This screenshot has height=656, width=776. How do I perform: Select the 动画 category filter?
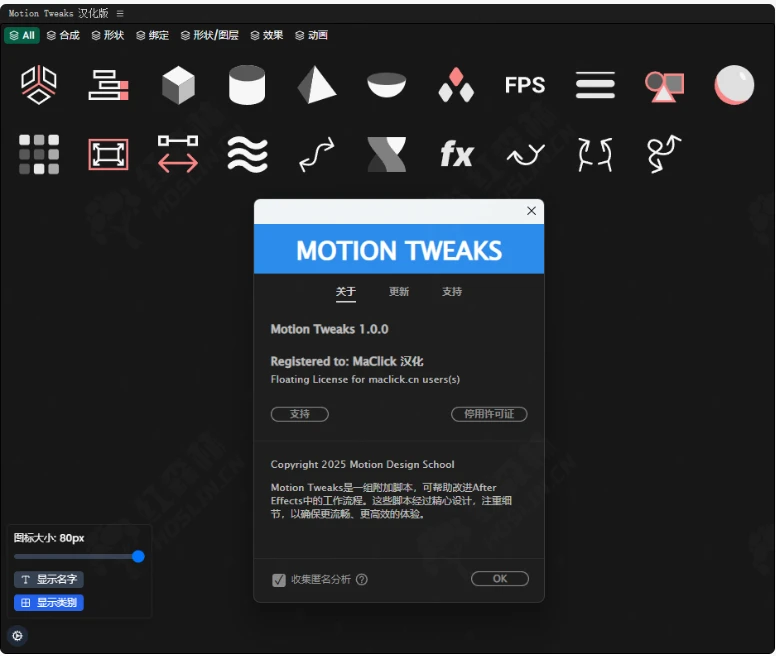pos(311,35)
